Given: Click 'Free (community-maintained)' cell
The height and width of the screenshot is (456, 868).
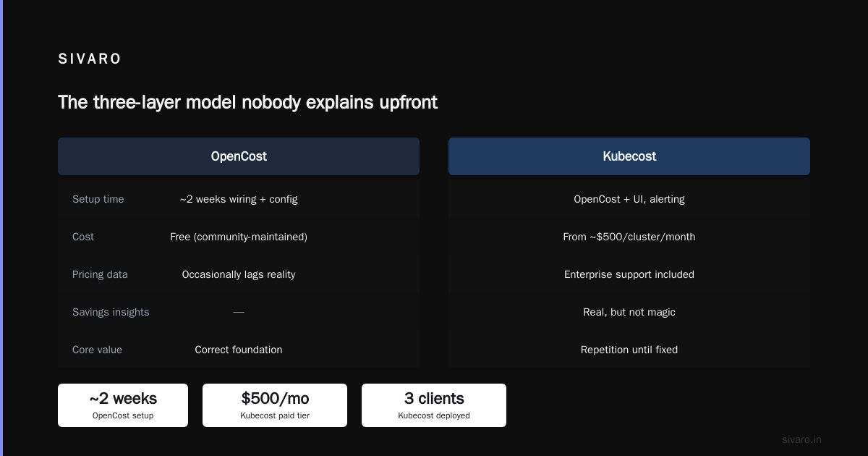Looking at the screenshot, I should (239, 237).
